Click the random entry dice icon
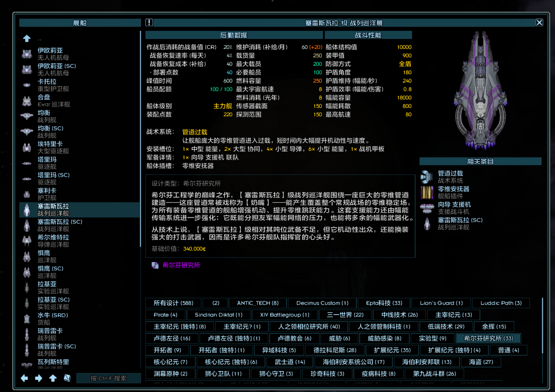Viewport: 555px width, 392px height. (x=67, y=378)
